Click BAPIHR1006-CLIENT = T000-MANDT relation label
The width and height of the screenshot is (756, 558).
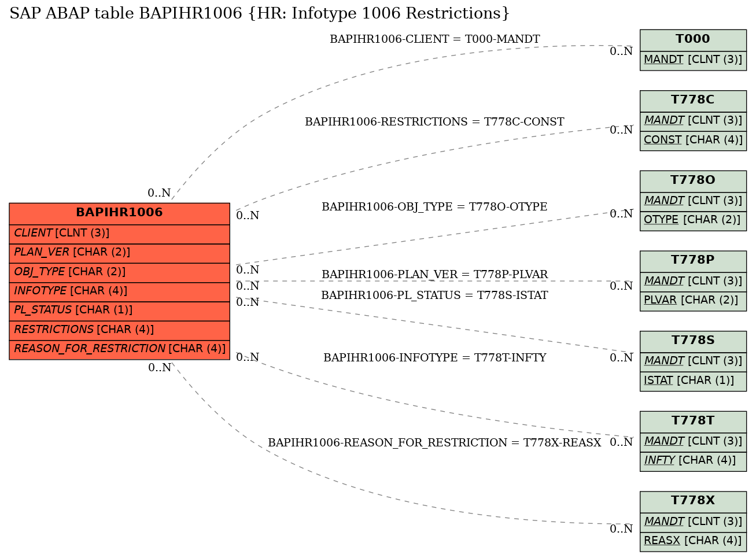(x=434, y=39)
